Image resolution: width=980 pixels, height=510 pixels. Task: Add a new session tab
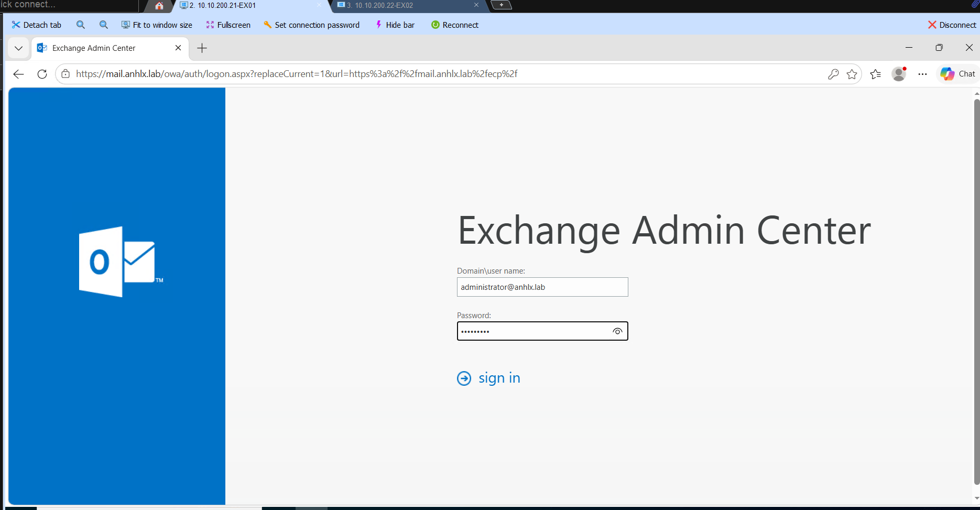click(x=501, y=5)
